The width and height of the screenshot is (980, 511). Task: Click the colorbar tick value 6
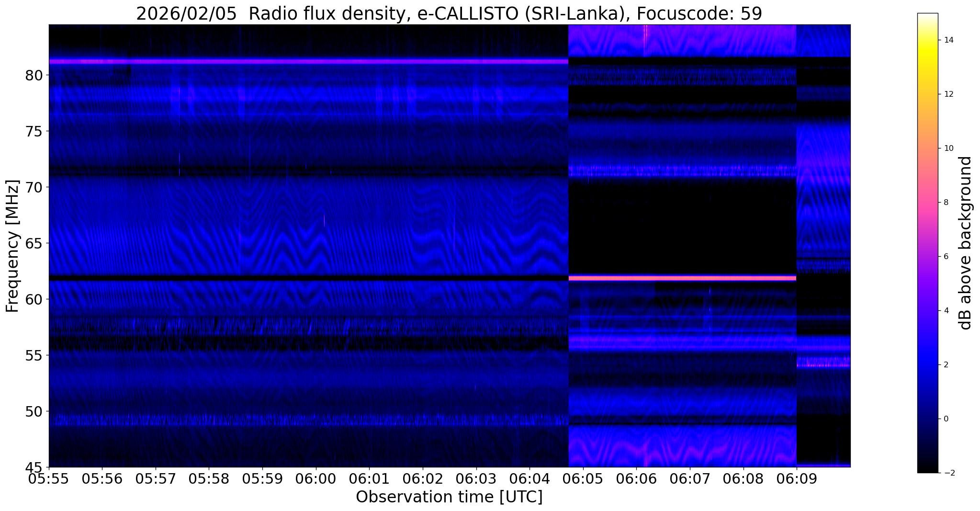pos(946,256)
